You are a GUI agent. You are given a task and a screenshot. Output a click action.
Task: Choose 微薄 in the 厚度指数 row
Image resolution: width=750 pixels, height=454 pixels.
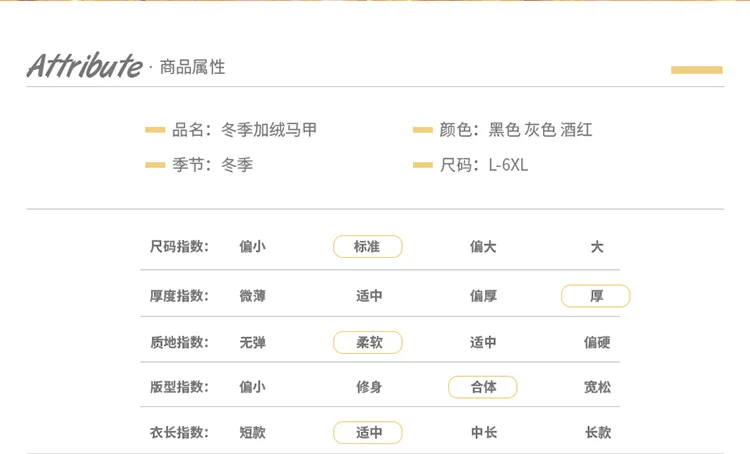pos(252,296)
